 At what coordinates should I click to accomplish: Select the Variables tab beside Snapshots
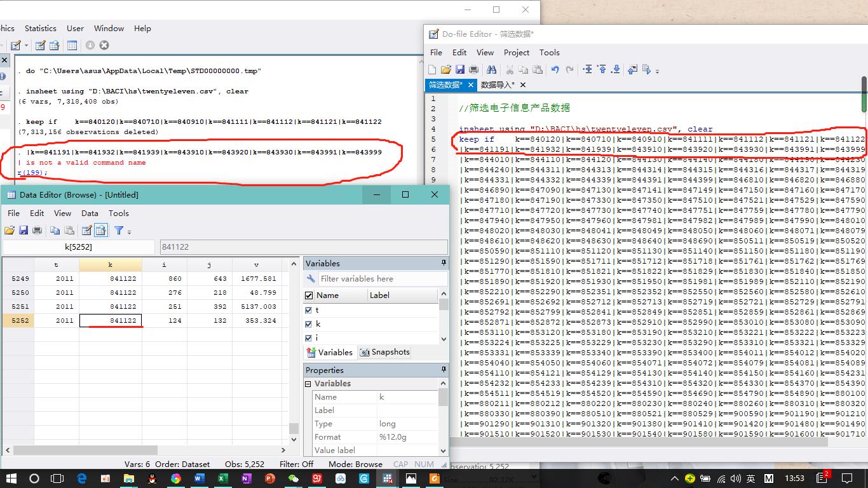tap(330, 352)
